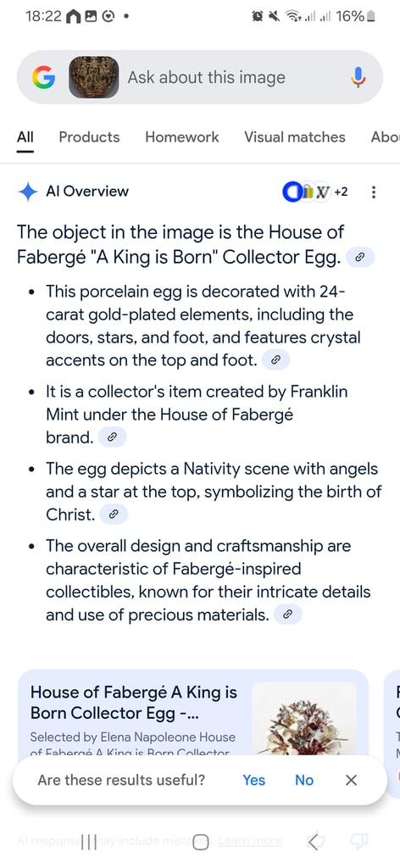This screenshot has width=400, height=868.
Task: Select the All tab
Action: tap(25, 137)
